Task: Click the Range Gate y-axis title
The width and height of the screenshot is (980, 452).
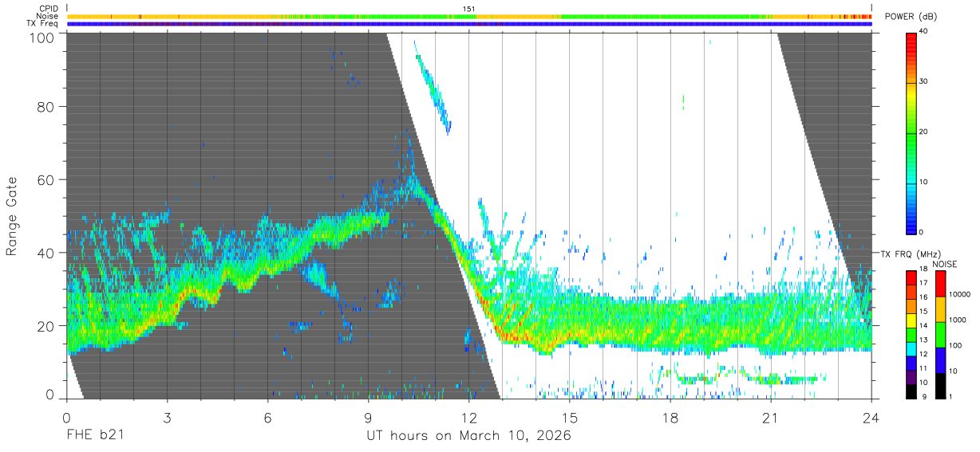Action: [x=12, y=217]
